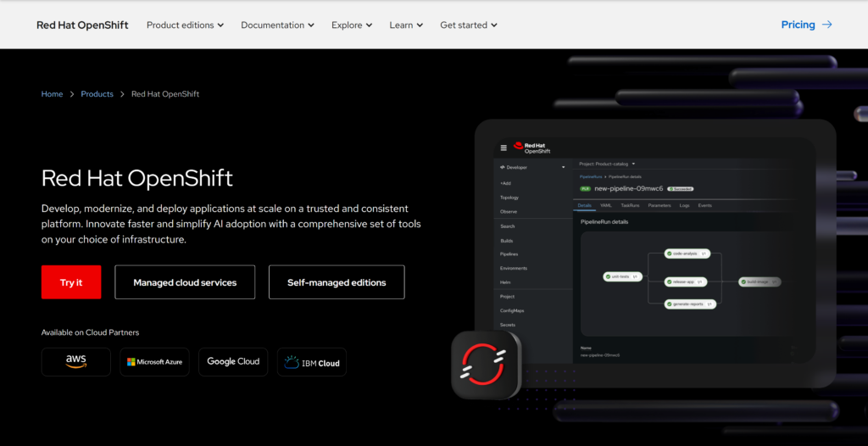The width and height of the screenshot is (868, 446).
Task: Click the AWS cloud partner logo
Action: tap(75, 362)
